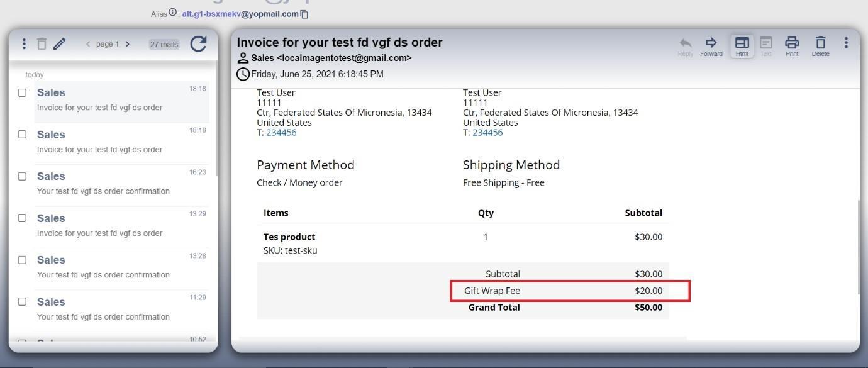Viewport: 868px width, 368px height.
Task: Forward this invoice email
Action: [711, 46]
